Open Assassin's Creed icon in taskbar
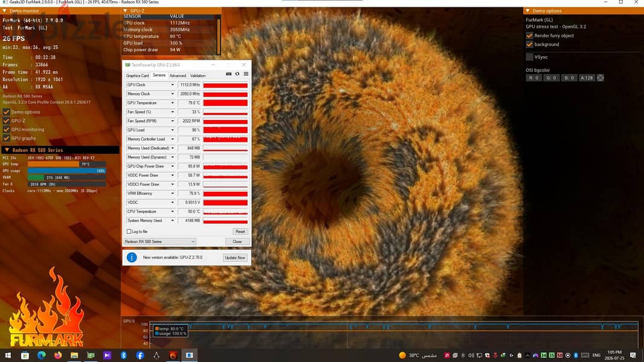Viewport: 644px width, 362px height. click(156, 355)
